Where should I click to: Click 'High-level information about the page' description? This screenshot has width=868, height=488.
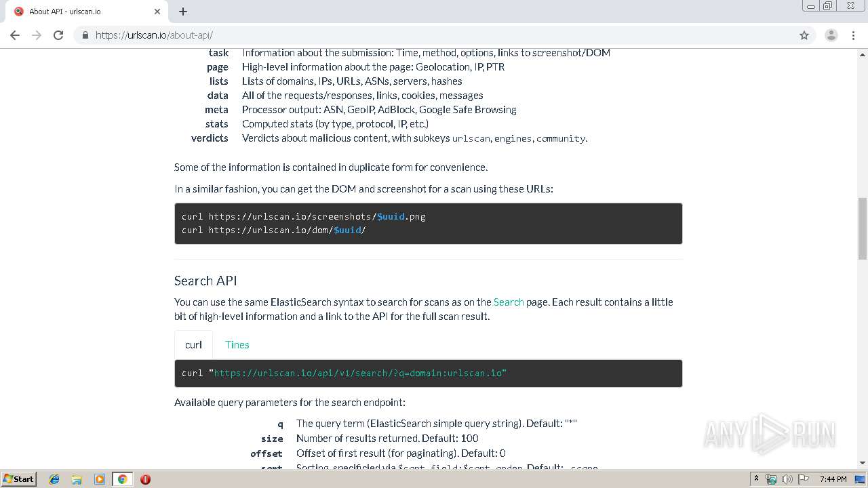tap(374, 67)
